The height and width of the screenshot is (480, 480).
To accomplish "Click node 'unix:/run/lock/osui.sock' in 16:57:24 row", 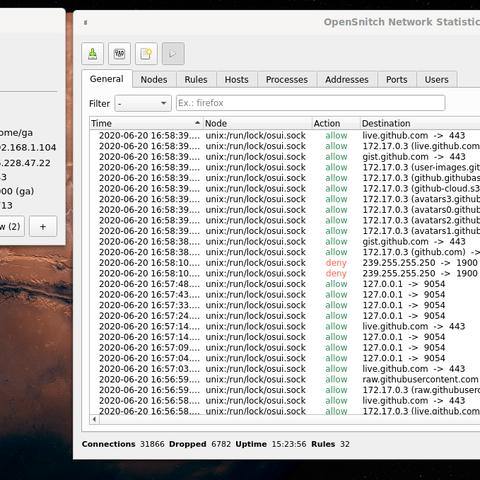I will tap(255, 316).
